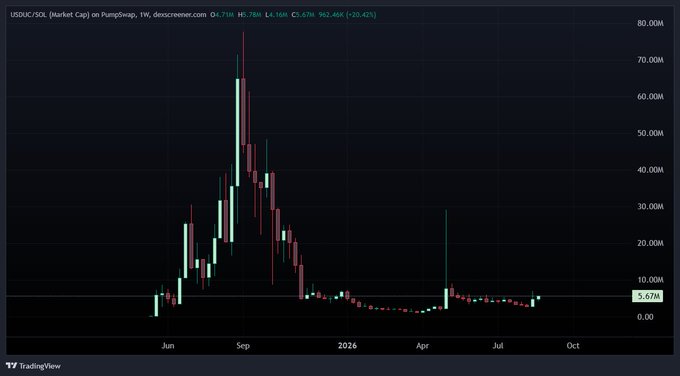
Task: Click the tallest green candle near 65M
Action: (x=237, y=132)
